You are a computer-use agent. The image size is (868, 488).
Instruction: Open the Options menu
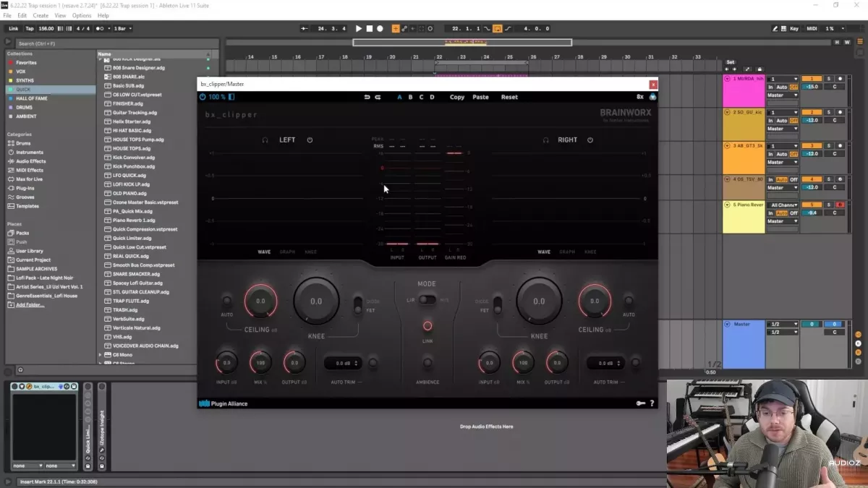click(82, 15)
